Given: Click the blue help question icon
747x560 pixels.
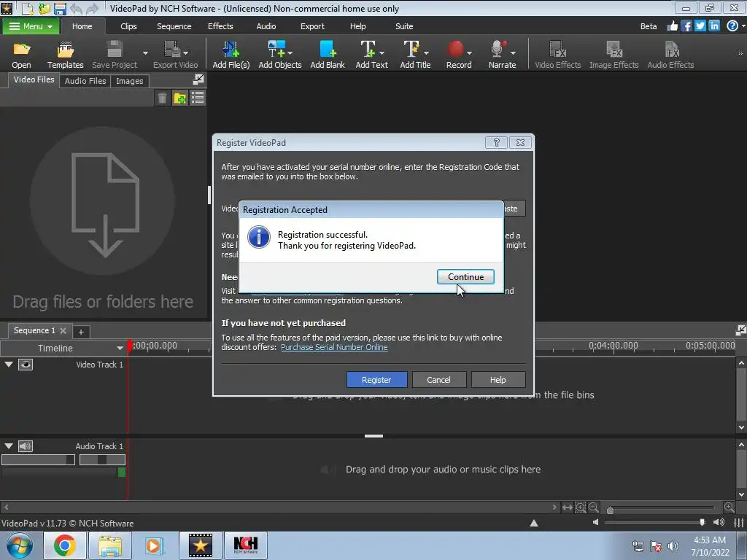Looking at the screenshot, I should (x=732, y=26).
